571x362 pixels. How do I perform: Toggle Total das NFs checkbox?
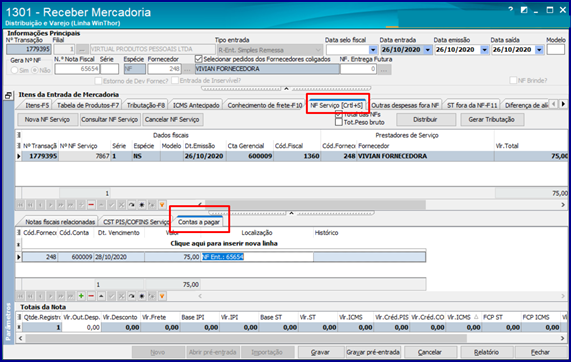click(339, 114)
